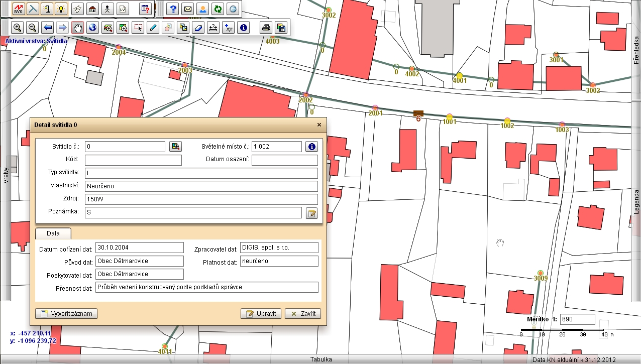This screenshot has height=364, width=641.
Task: Click the Světelné místo č. input field
Action: 277,147
